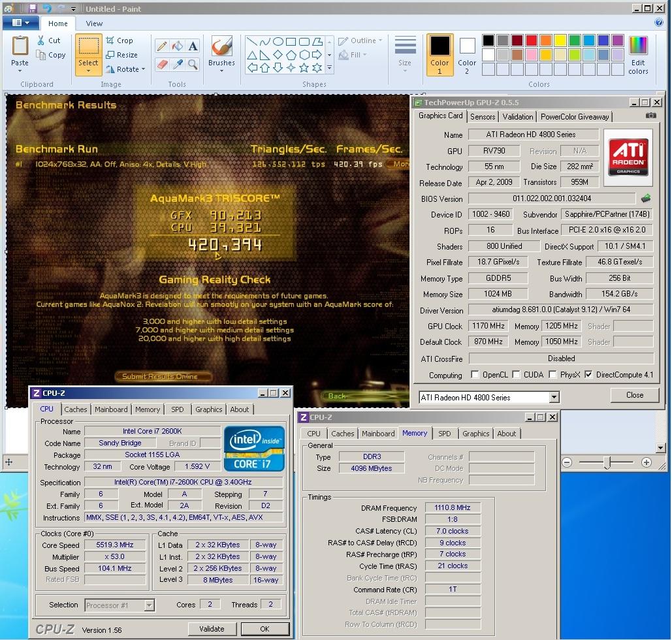Switch to the View ribbon tab
Viewport: 672px width, 640px height.
(94, 24)
